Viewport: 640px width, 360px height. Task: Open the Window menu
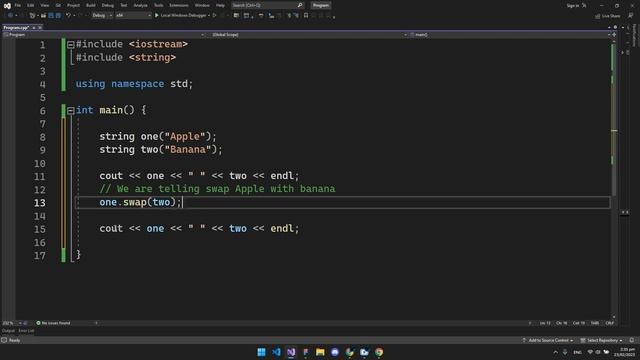202,5
